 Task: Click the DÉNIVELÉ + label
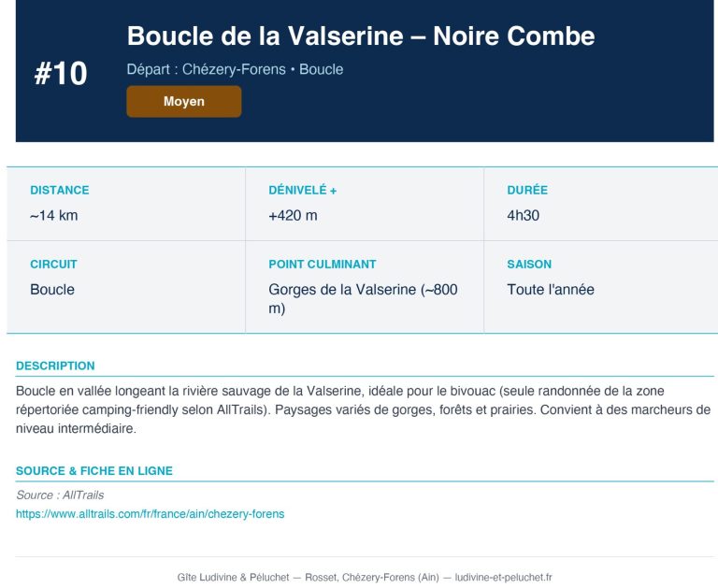pyautogui.click(x=303, y=190)
